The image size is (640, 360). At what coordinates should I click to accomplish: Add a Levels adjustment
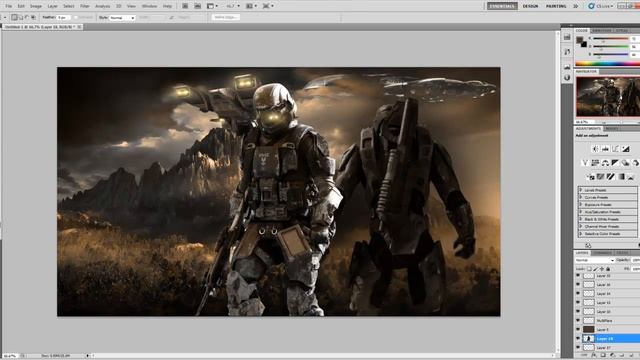(x=605, y=149)
